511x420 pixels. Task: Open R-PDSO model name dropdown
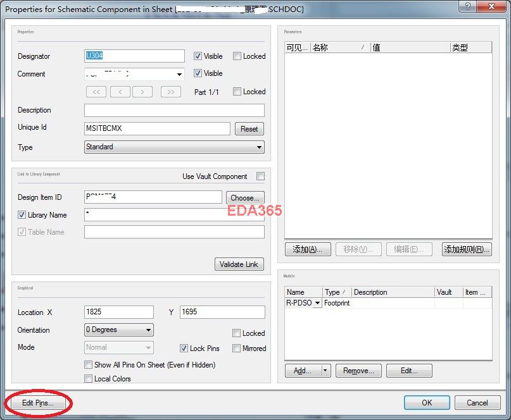(317, 303)
